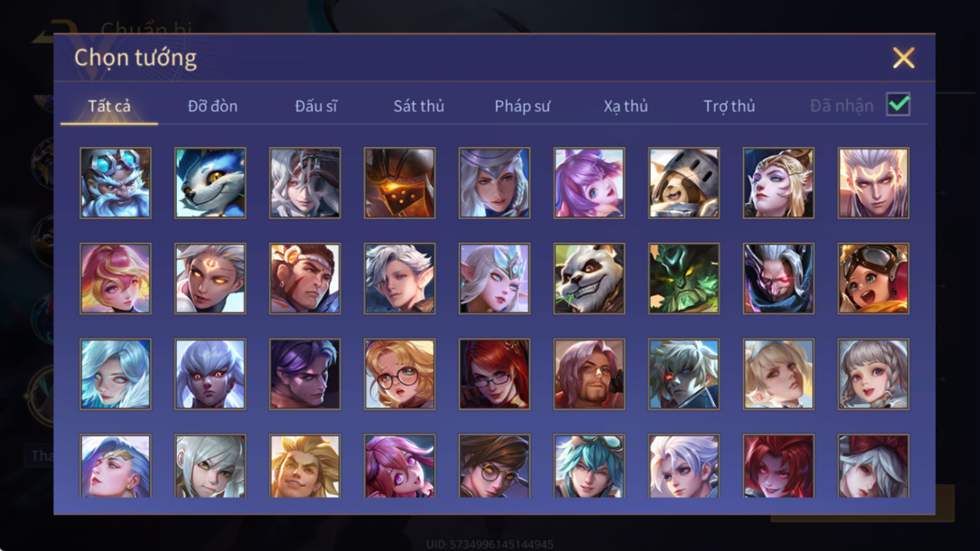Choose the glowing orange armored helmet hero
980x551 pixels.
point(400,183)
